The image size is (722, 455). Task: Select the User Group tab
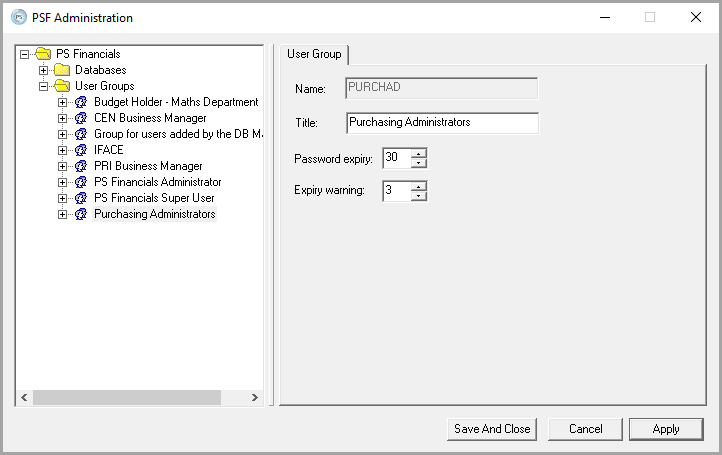point(314,54)
